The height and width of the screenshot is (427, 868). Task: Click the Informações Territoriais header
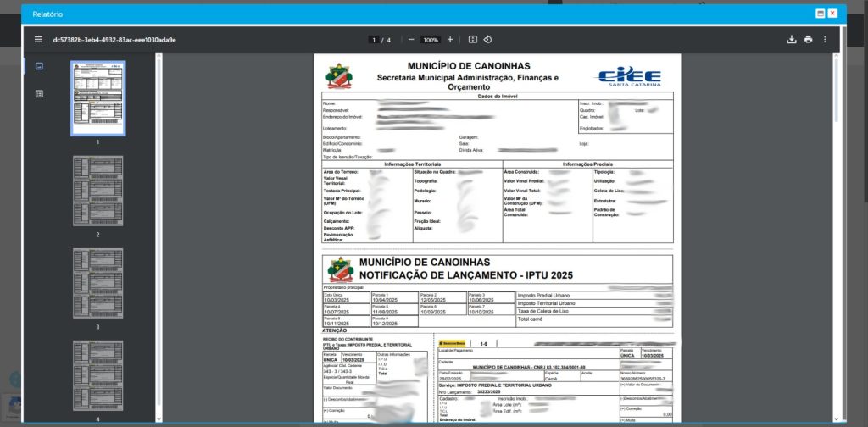click(413, 164)
